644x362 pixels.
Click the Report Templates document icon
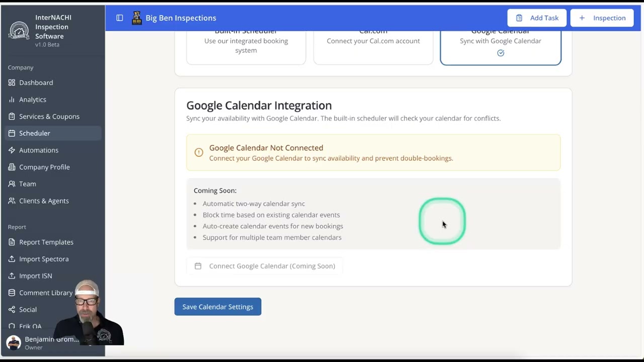[x=12, y=242]
